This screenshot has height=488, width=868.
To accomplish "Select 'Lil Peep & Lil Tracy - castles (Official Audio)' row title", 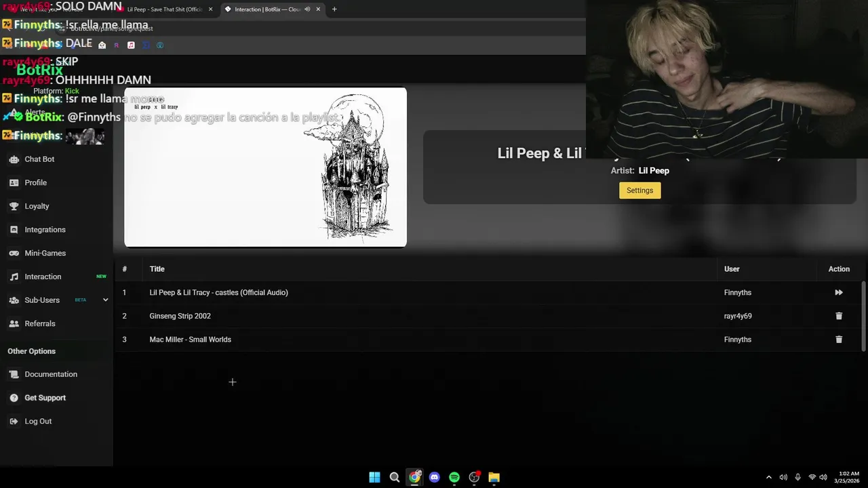I will 218,293.
